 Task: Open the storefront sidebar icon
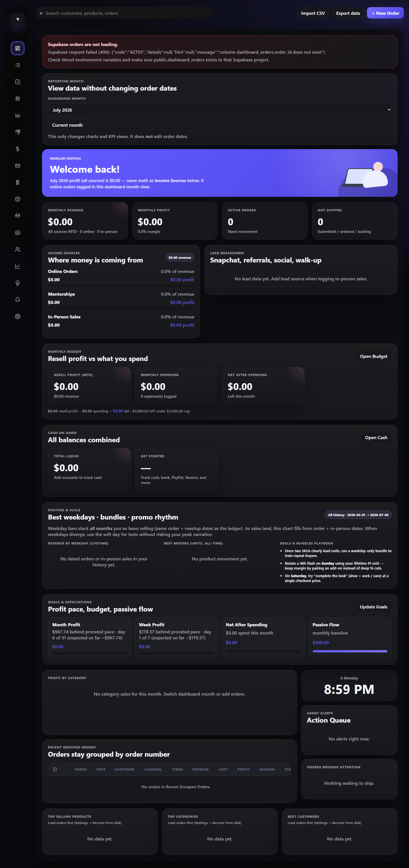[x=18, y=98]
